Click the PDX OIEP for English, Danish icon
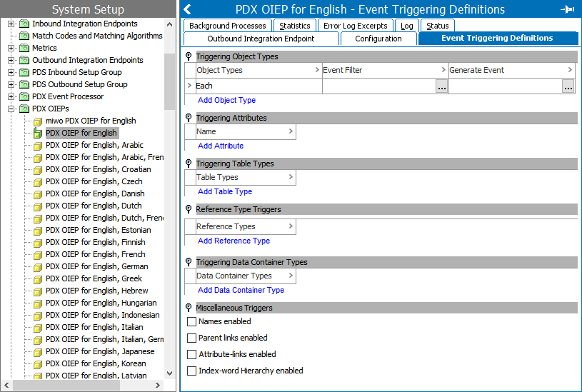Viewport: 582px width, 392px height. 37,194
